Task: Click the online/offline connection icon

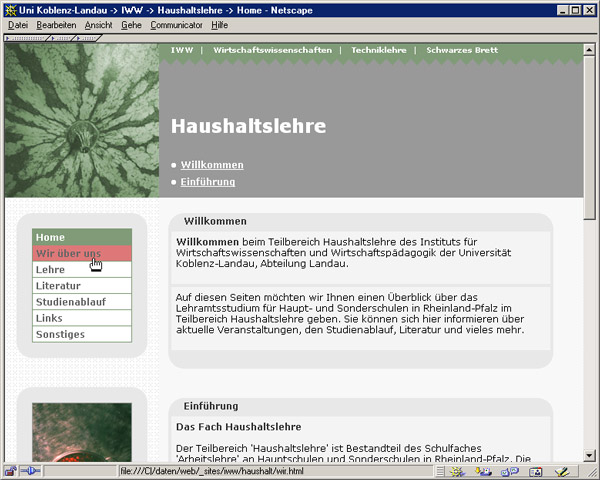Action: (x=30, y=471)
